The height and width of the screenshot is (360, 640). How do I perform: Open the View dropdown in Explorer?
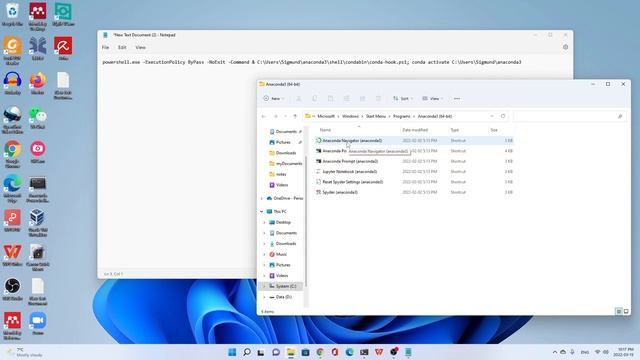click(432, 98)
